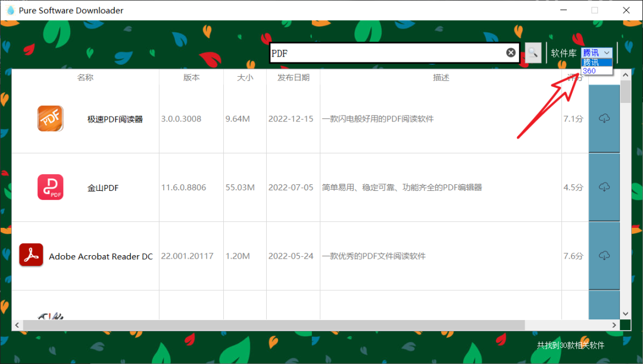
Task: Clear the PDF search text
Action: click(x=511, y=52)
